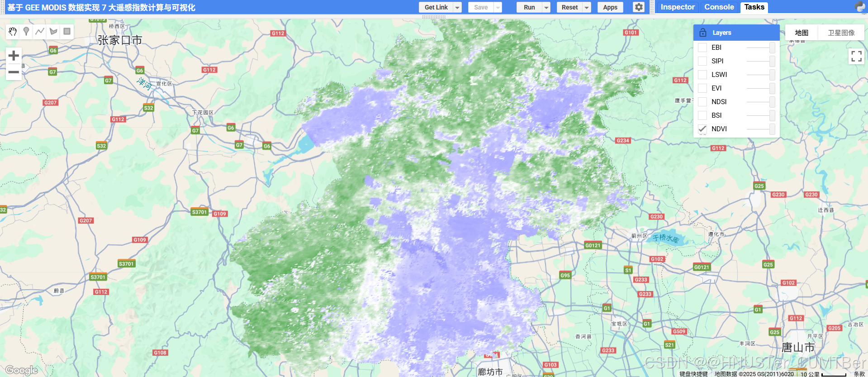The width and height of the screenshot is (868, 377).
Task: Uncheck the NDVI layer checkbox
Action: tap(702, 129)
